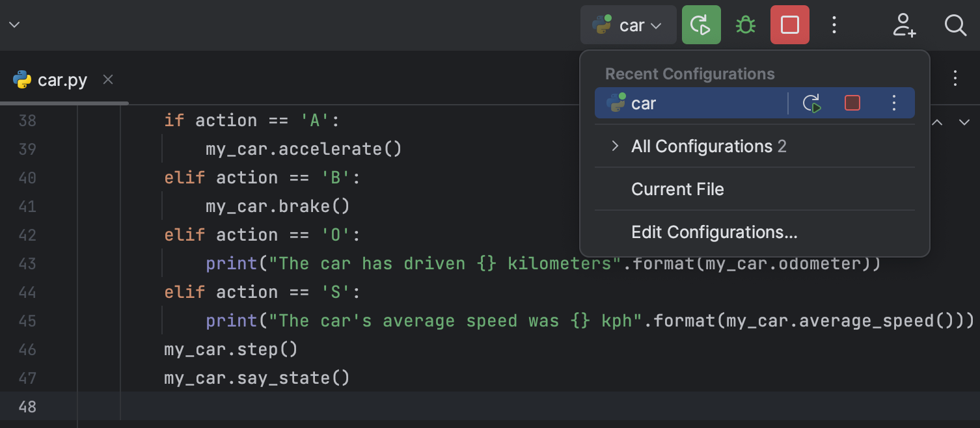The height and width of the screenshot is (428, 980).
Task: Open the editor three-dot options menu
Action: tap(955, 78)
